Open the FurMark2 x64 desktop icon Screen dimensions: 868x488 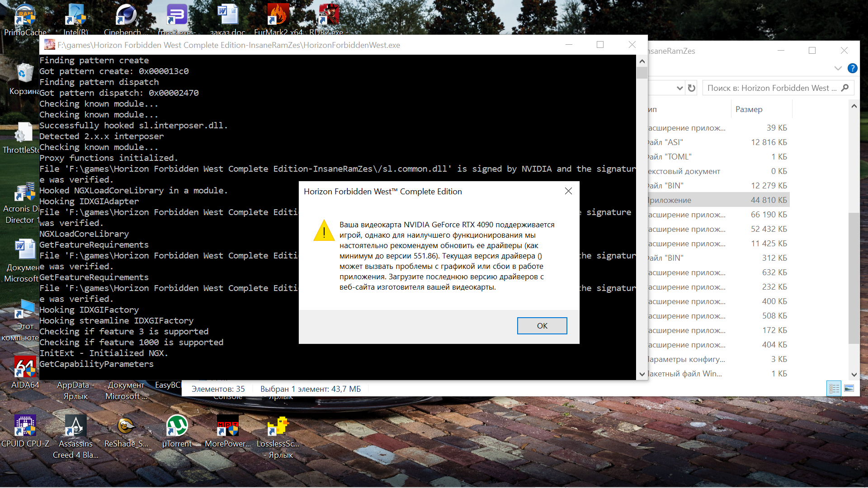point(278,15)
